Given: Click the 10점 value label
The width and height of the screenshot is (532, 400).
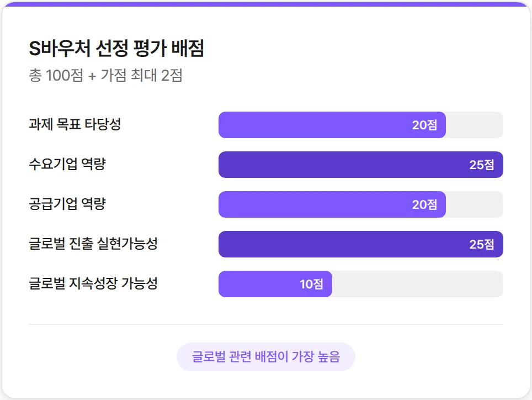Looking at the screenshot, I should [x=312, y=284].
